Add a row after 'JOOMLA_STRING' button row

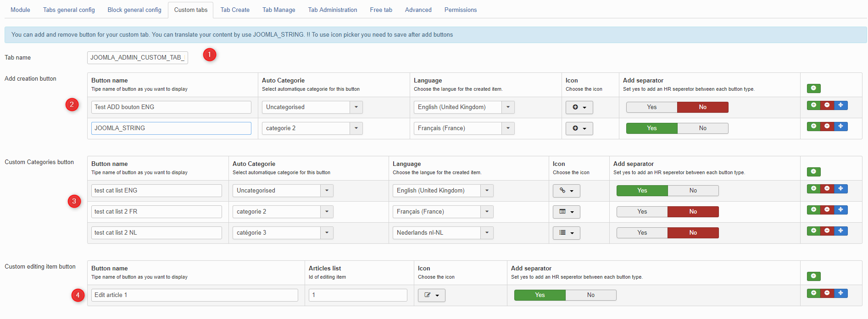coord(813,126)
